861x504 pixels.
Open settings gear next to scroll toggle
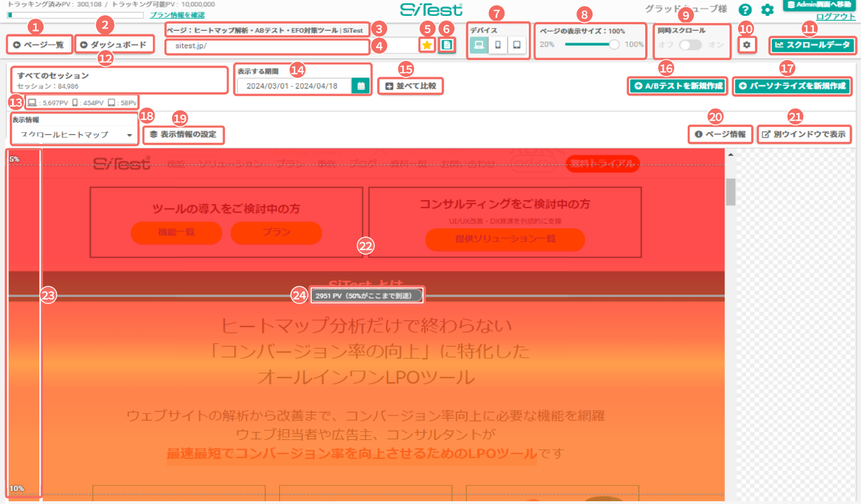(x=747, y=45)
